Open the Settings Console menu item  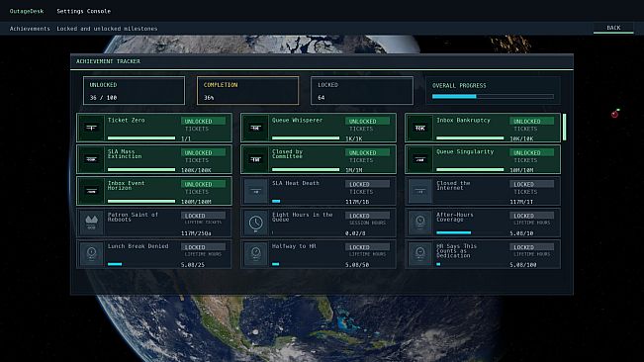83,11
